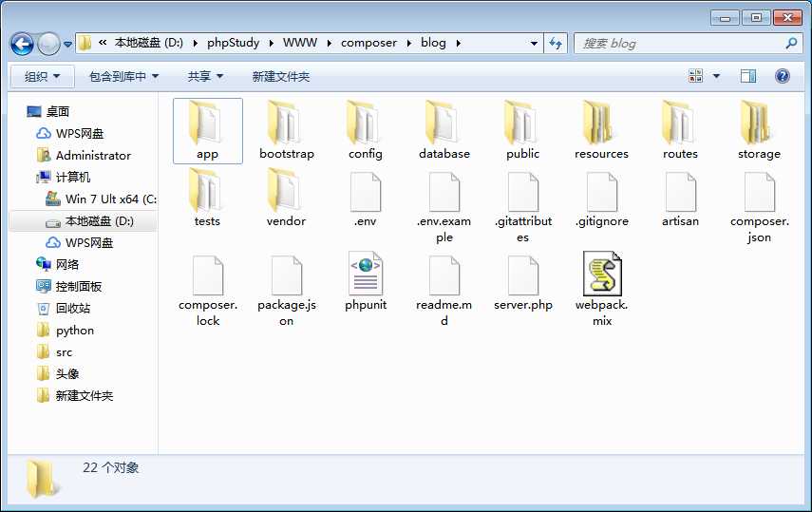Open the 包含到库中 menu
Image resolution: width=812 pixels, height=512 pixels.
(123, 77)
